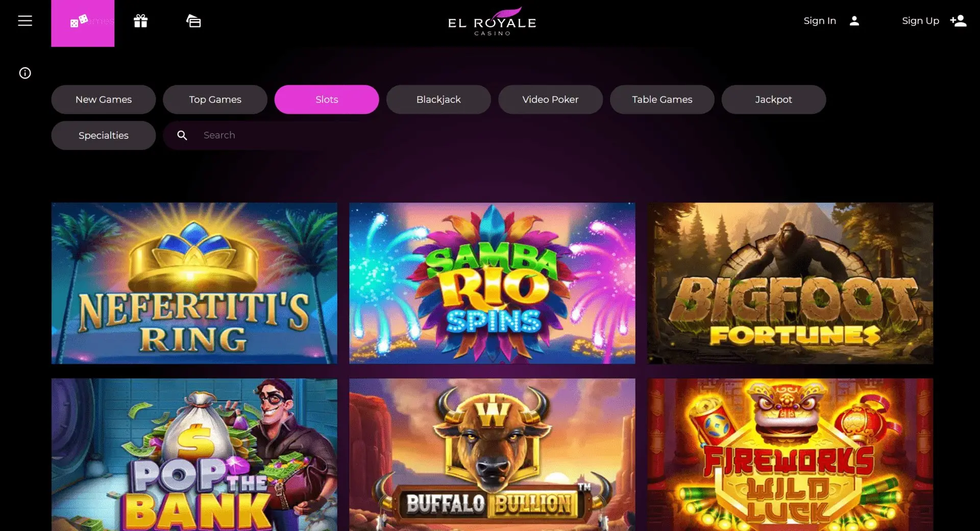This screenshot has height=531, width=980.
Task: Click the Sign Up add-user icon
Action: pos(958,21)
